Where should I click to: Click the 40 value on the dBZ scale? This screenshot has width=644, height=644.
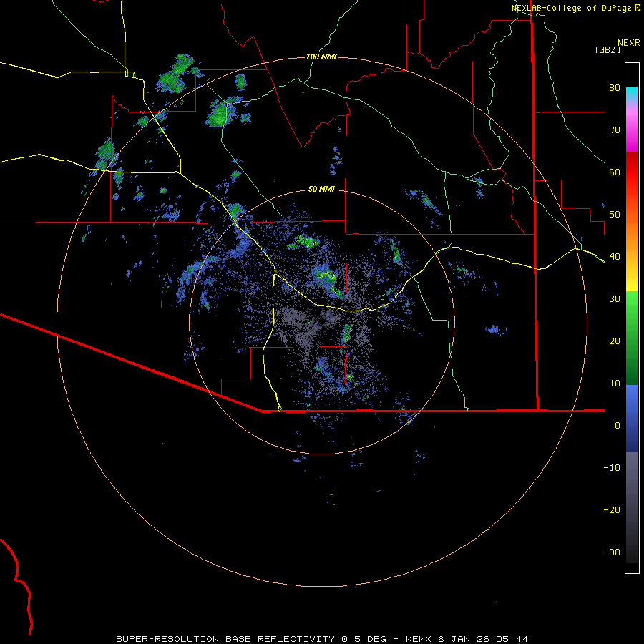point(615,257)
